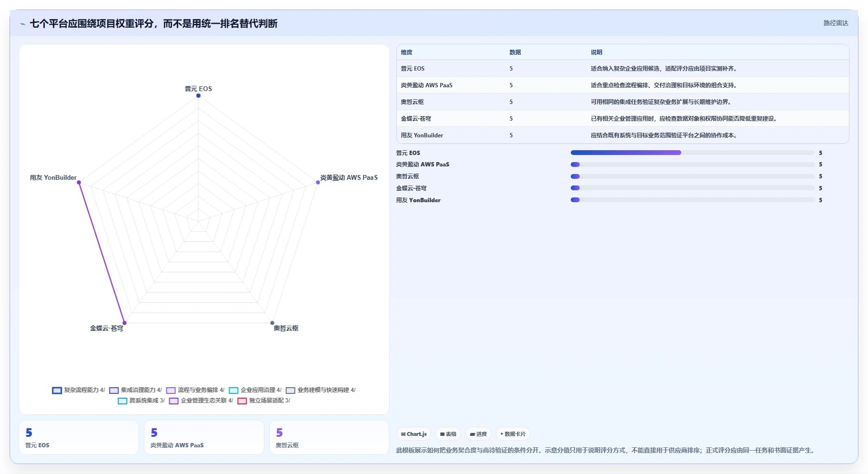
Task: Select the 用友 YonBuilder radar data point
Action: click(x=79, y=182)
